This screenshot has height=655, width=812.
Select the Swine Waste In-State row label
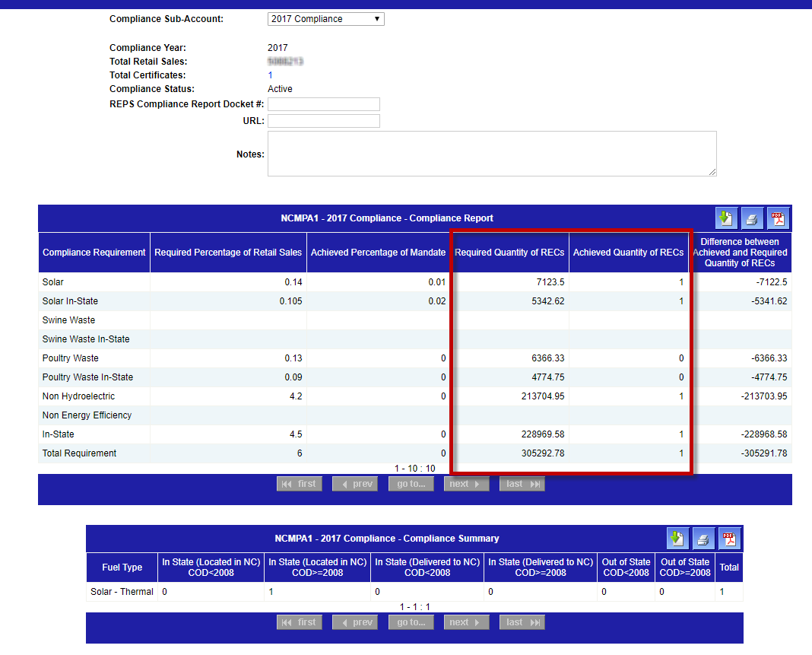[x=86, y=339]
